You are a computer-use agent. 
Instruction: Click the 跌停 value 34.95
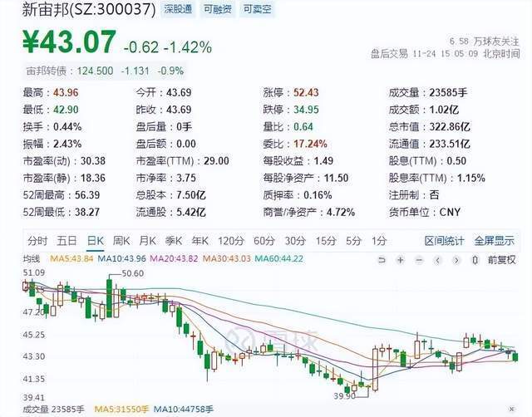pyautogui.click(x=306, y=110)
